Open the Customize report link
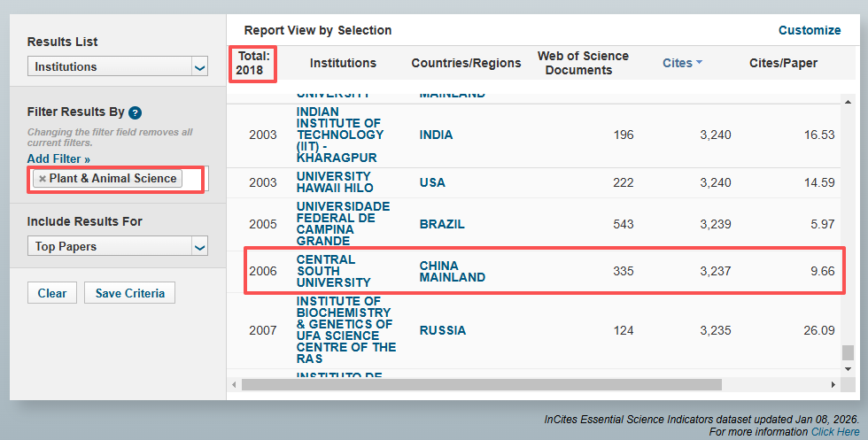This screenshot has width=868, height=440. tap(809, 30)
